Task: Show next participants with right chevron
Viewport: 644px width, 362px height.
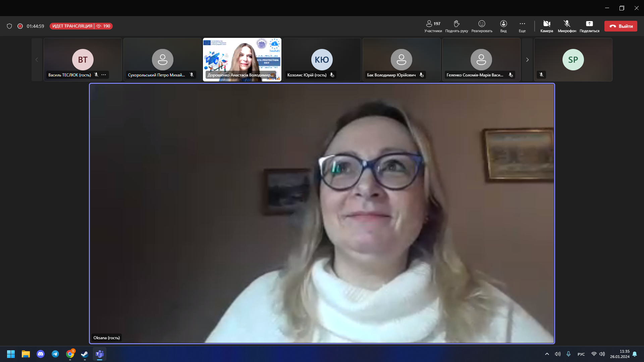Action: point(527,60)
